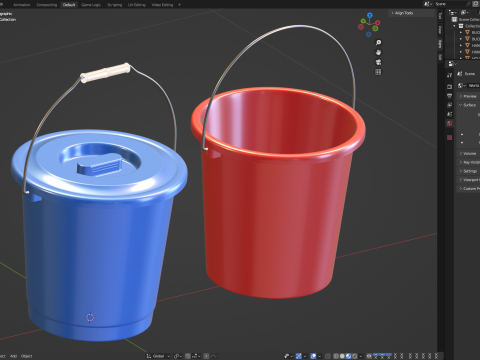Viewport: 480px width, 360px height.
Task: Toggle the camera view button
Action: [x=378, y=62]
